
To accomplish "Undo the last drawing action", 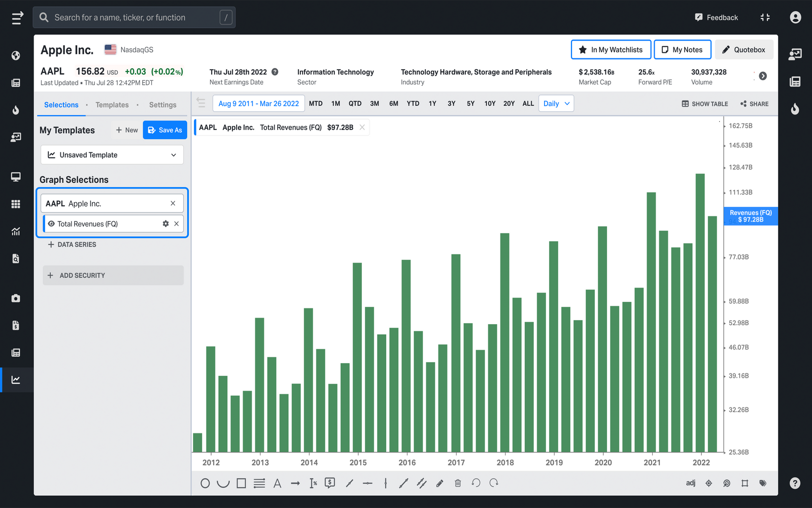I will coord(476,483).
